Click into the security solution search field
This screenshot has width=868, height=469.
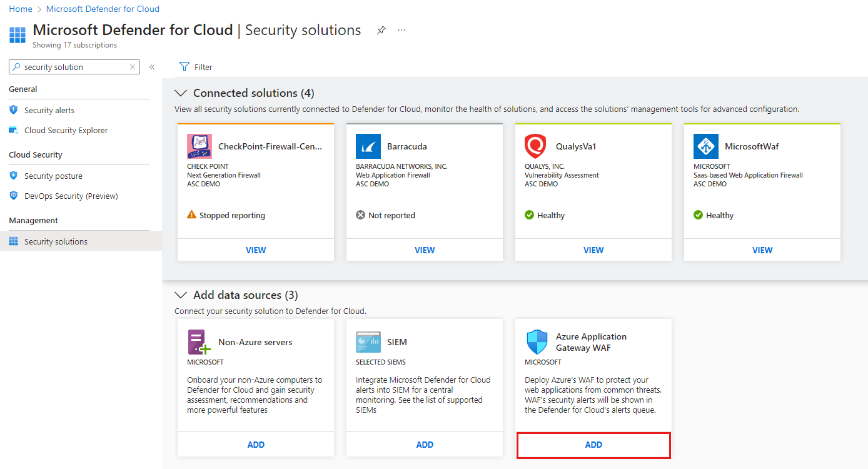(74, 67)
